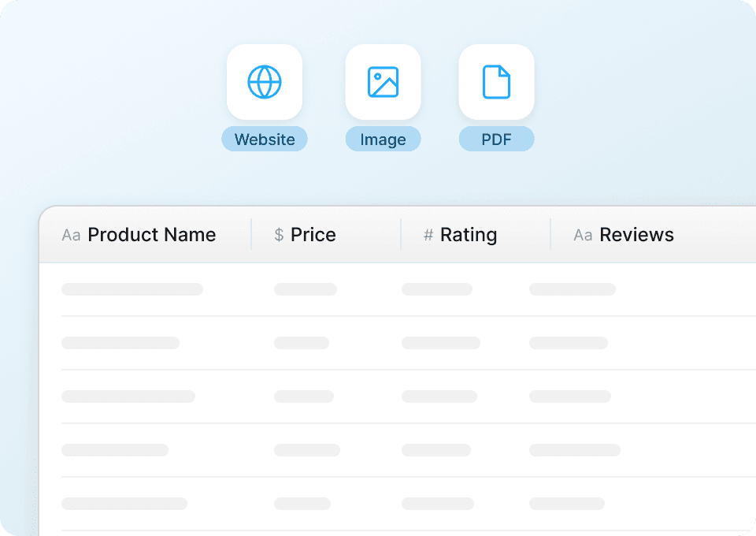Click the Aa text-type icon beside Reviews
The height and width of the screenshot is (536, 756).
583,236
